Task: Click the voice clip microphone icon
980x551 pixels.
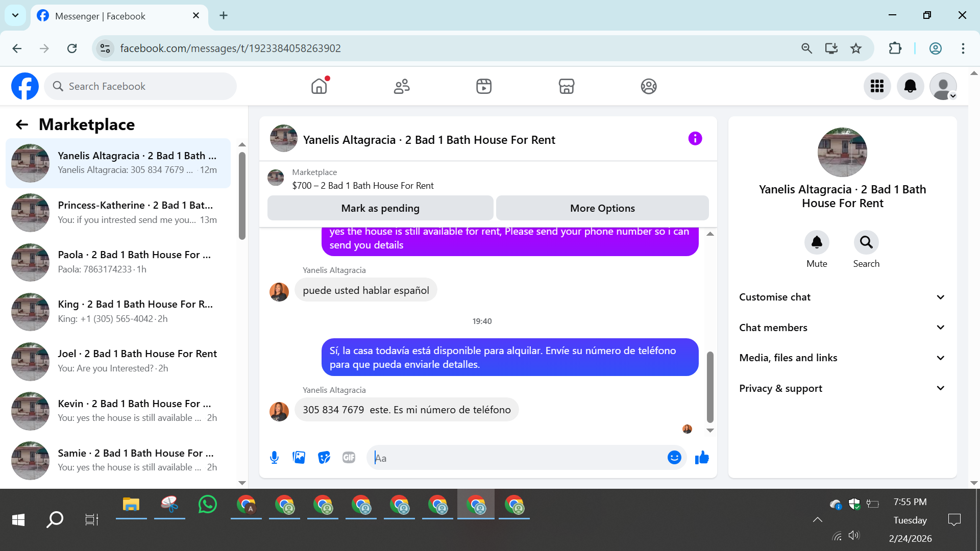Action: 274,458
